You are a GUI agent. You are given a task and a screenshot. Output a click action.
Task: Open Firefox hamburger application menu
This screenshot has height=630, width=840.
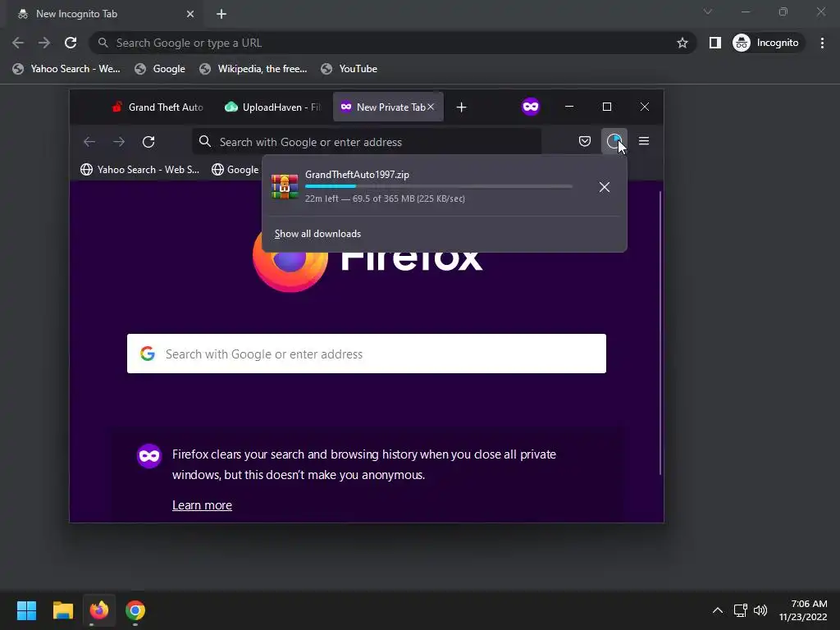pos(644,141)
